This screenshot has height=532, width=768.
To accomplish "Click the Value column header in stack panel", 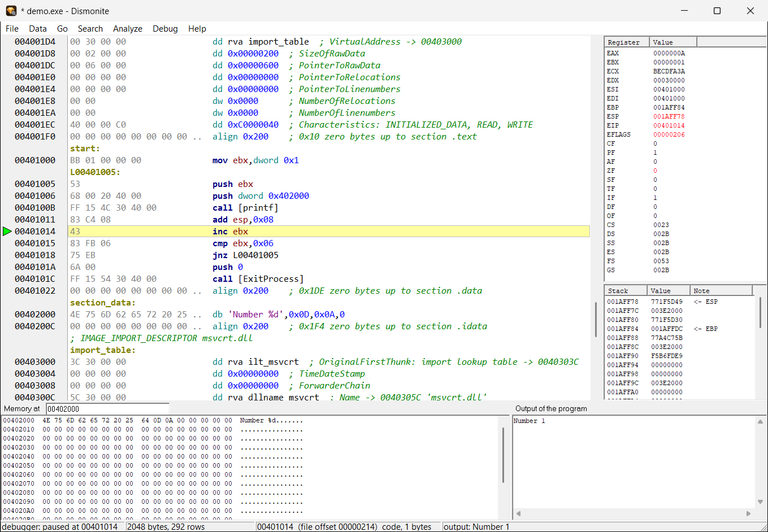I will pos(669,291).
